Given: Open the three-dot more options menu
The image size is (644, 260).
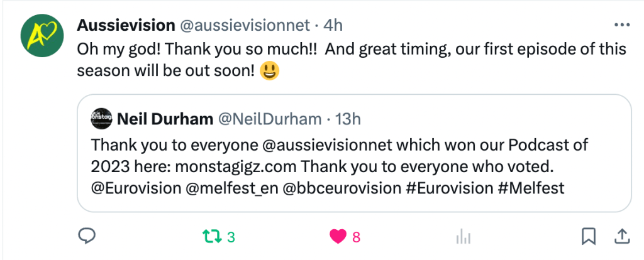Looking at the screenshot, I should pyautogui.click(x=621, y=25).
